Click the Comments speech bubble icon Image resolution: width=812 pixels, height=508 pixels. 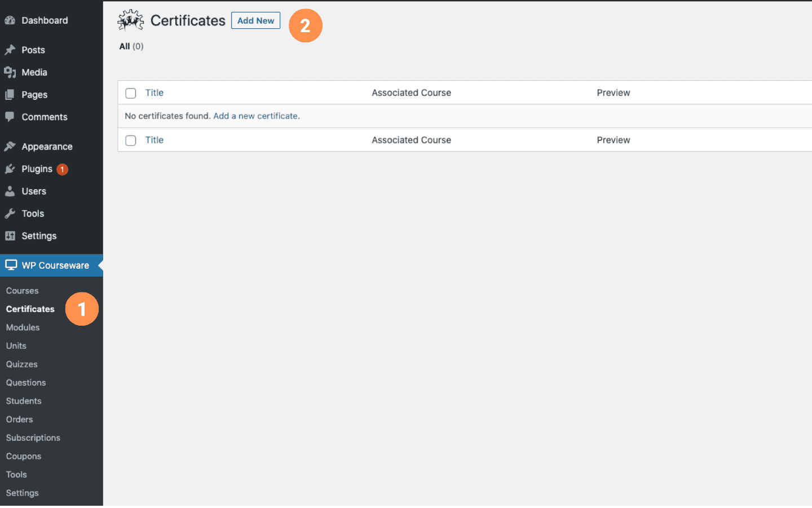(x=10, y=117)
